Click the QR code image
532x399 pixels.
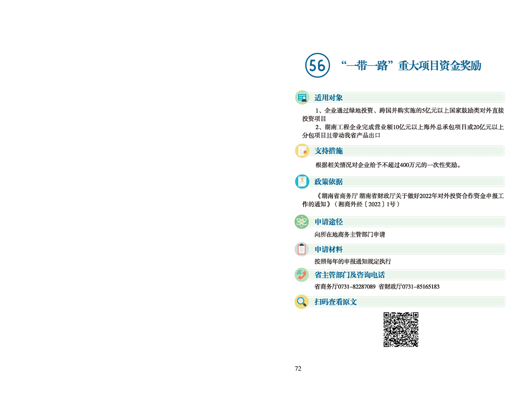point(401,330)
